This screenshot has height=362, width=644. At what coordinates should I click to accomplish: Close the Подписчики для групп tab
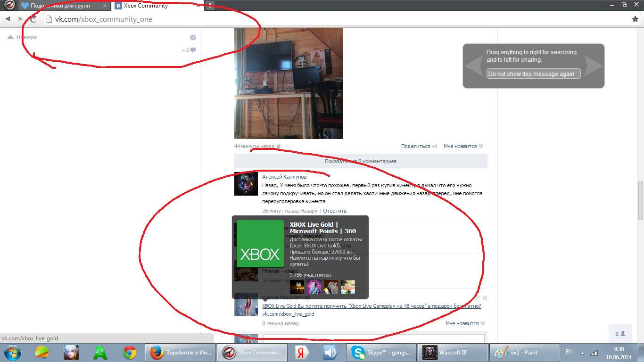point(105,6)
